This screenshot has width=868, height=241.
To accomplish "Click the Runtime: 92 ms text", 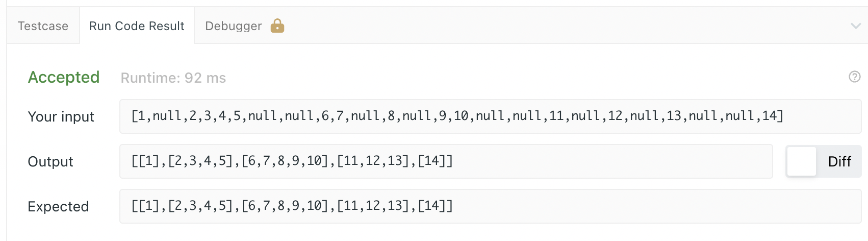I will [x=173, y=78].
